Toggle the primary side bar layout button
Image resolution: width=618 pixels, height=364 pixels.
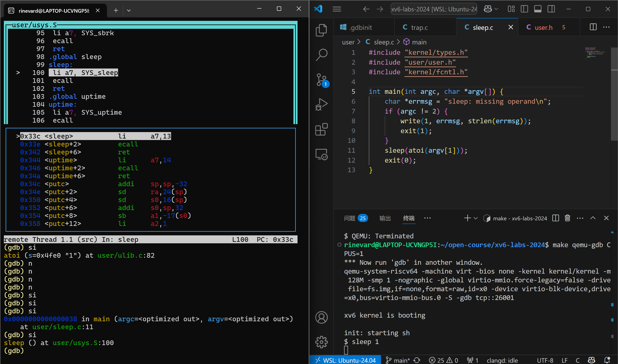click(524, 9)
